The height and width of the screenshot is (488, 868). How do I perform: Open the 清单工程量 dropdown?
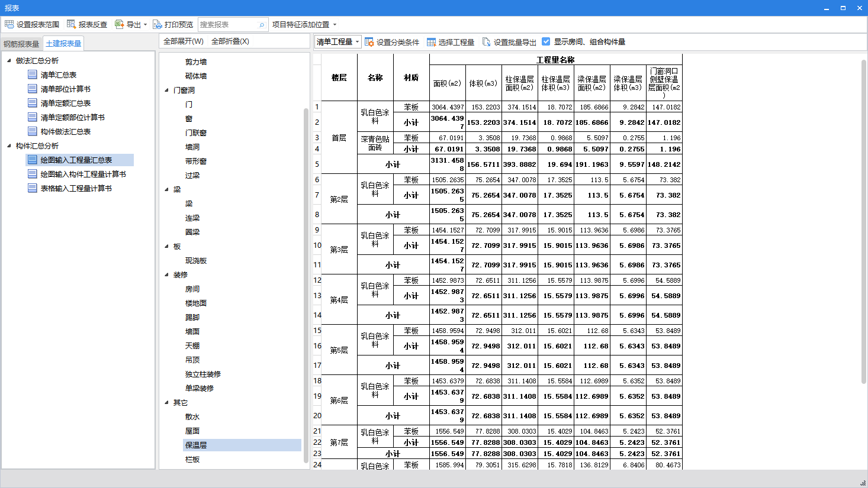[x=337, y=41]
